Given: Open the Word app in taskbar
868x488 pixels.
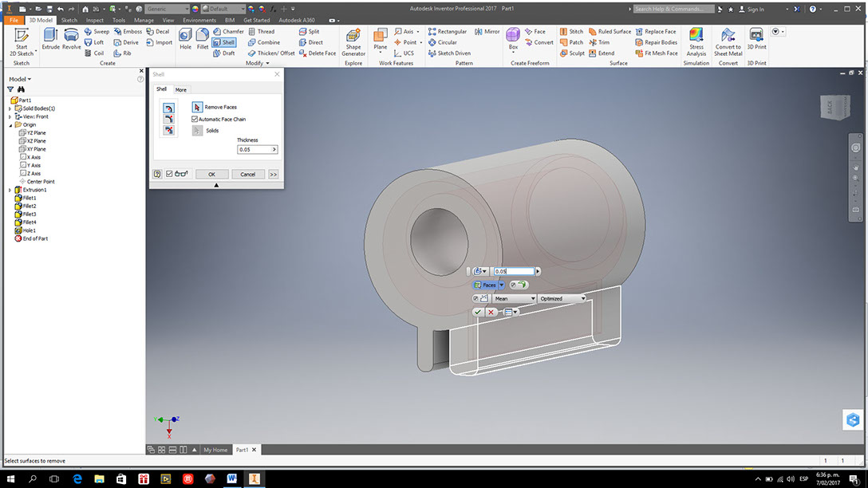Looking at the screenshot, I should click(231, 478).
